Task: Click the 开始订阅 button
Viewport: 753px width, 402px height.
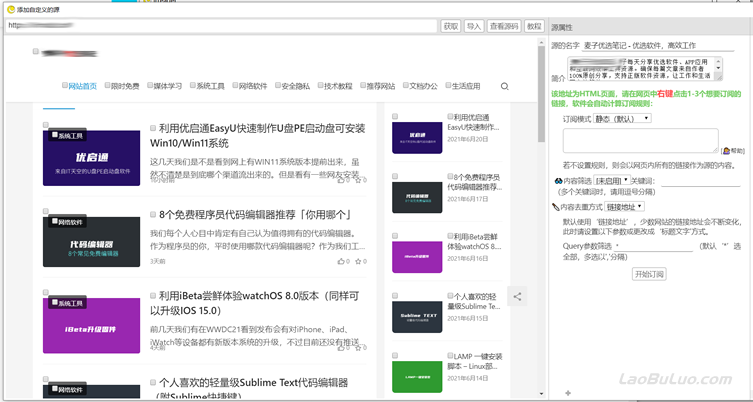Action: point(649,274)
